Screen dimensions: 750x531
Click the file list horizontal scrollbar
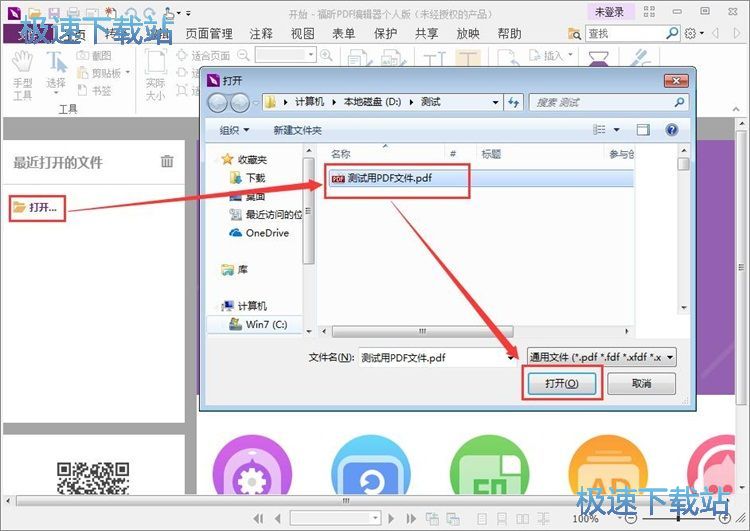pyautogui.click(x=422, y=331)
